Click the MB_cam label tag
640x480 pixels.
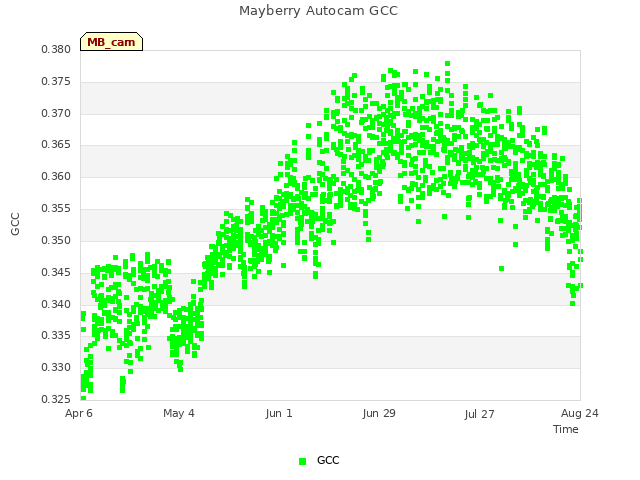111,42
